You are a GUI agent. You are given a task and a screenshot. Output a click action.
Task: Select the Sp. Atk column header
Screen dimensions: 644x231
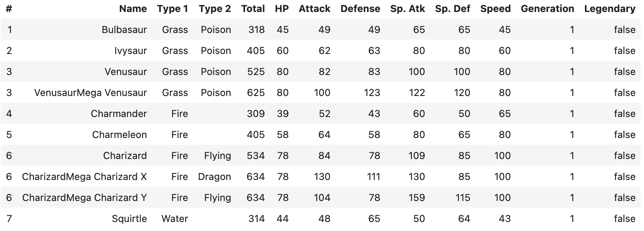(407, 9)
